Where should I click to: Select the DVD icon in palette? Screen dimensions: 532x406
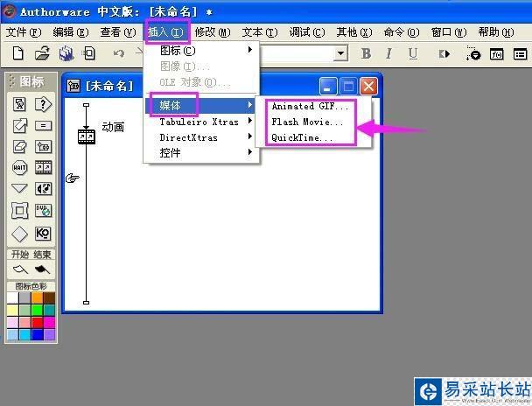tap(44, 210)
